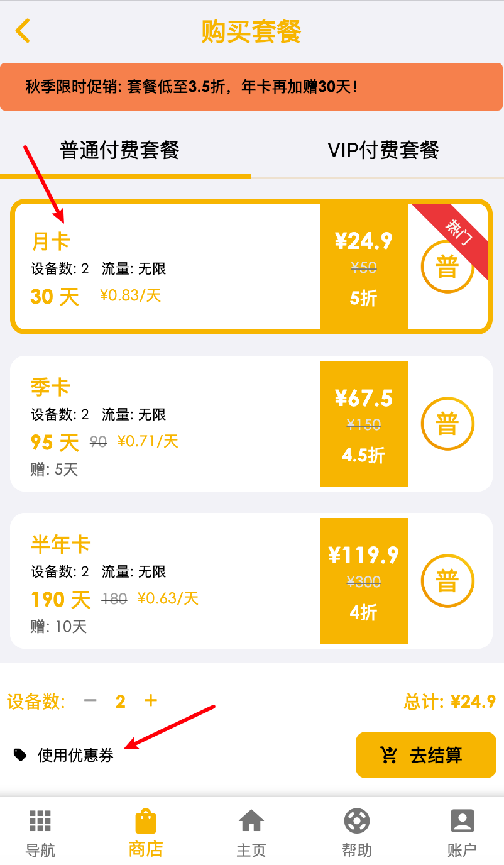504x865 pixels.
Task: Switch to the VIP付费套餐 tab
Action: click(383, 151)
